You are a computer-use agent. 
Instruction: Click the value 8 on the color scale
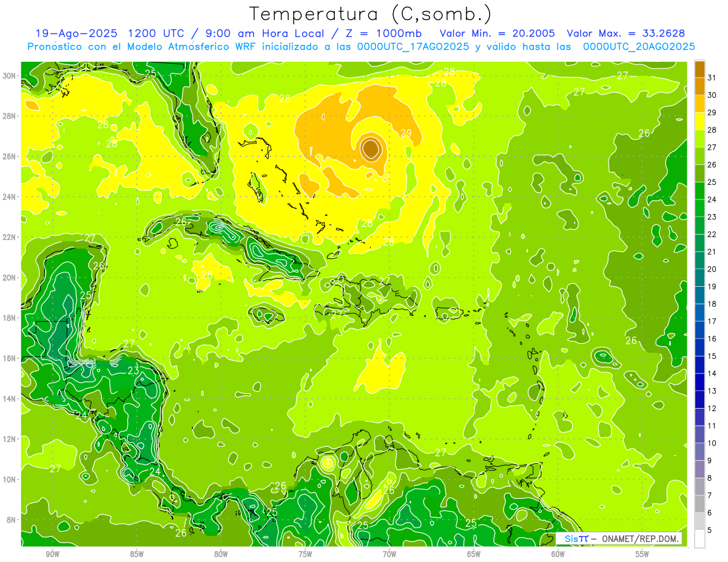(710, 478)
